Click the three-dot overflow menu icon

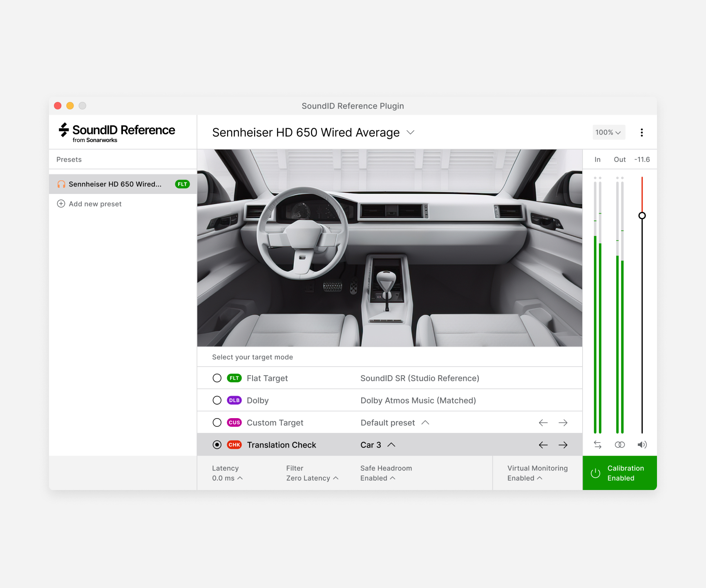[642, 132]
